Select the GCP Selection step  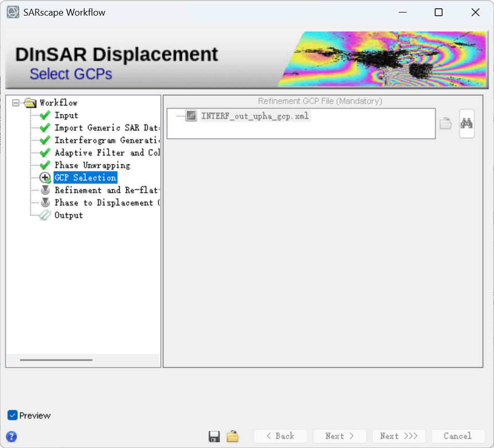click(x=85, y=177)
